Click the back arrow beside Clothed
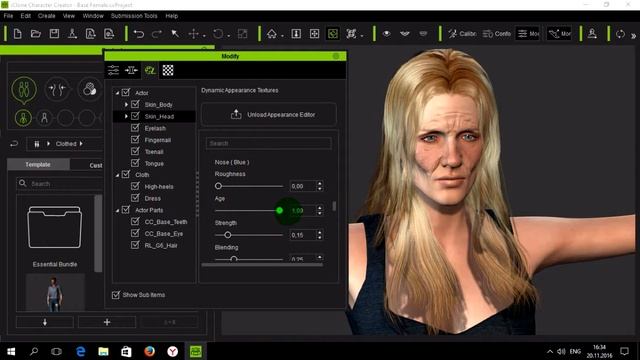Screen dimensions: 640x360 point(14,144)
